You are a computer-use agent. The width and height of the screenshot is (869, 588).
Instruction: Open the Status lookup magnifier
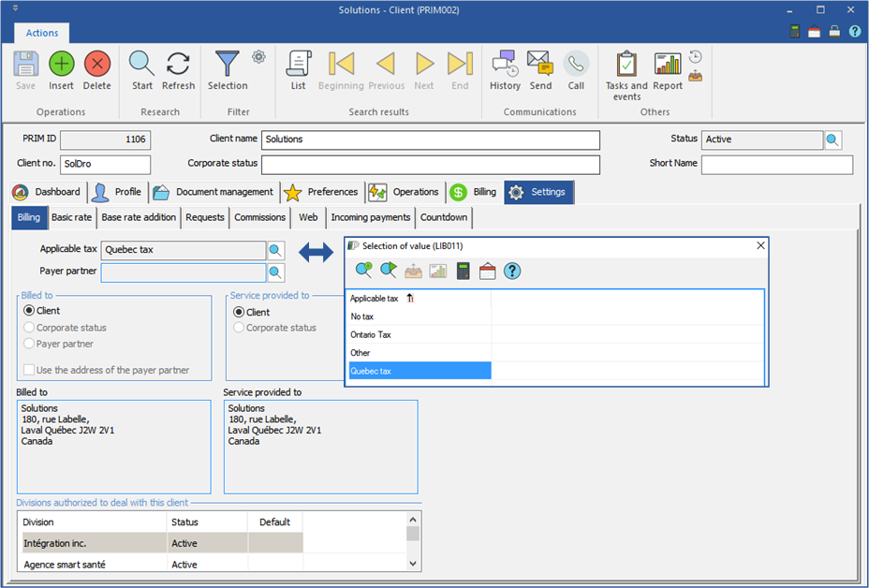(x=832, y=140)
